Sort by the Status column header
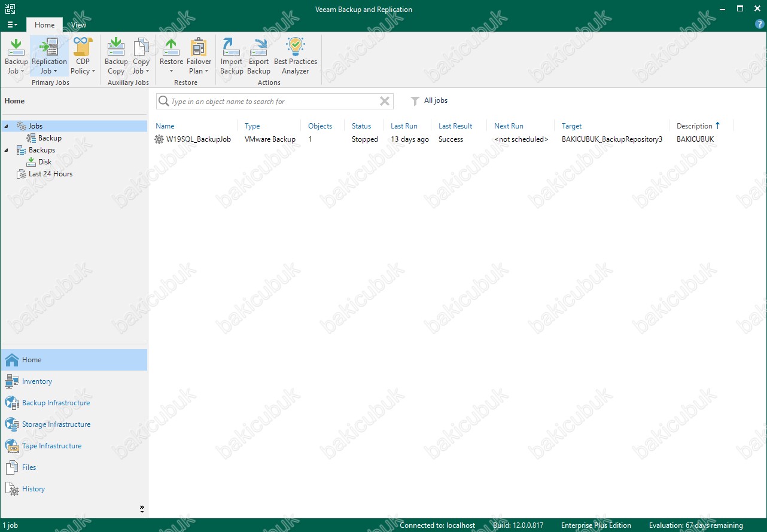The height and width of the screenshot is (532, 767). click(361, 126)
